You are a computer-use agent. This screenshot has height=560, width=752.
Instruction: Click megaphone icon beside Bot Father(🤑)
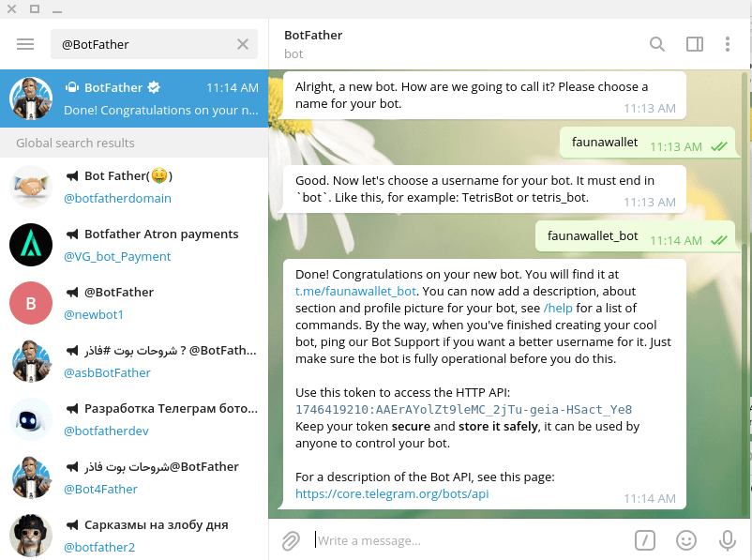(72, 176)
